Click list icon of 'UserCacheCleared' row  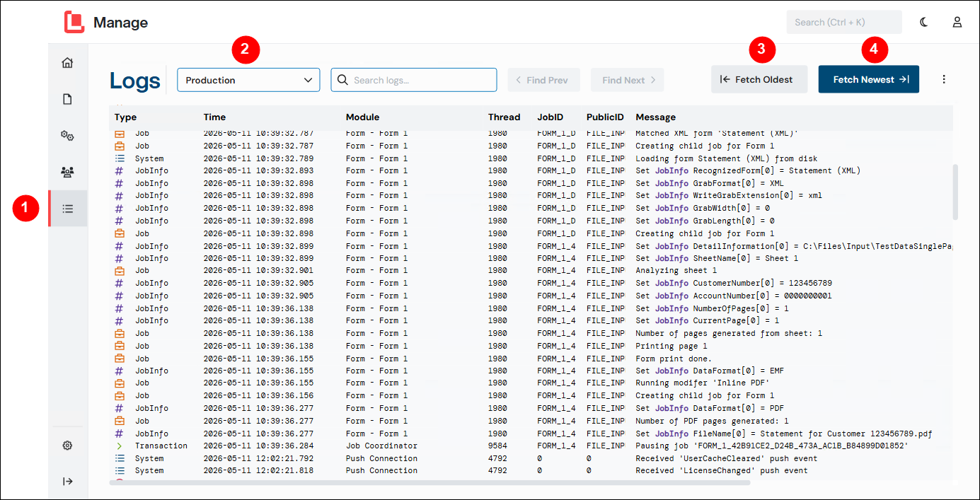pos(120,458)
